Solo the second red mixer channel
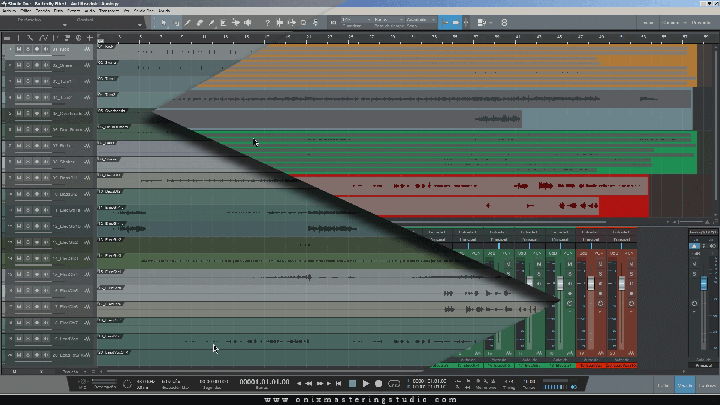 pos(631,274)
